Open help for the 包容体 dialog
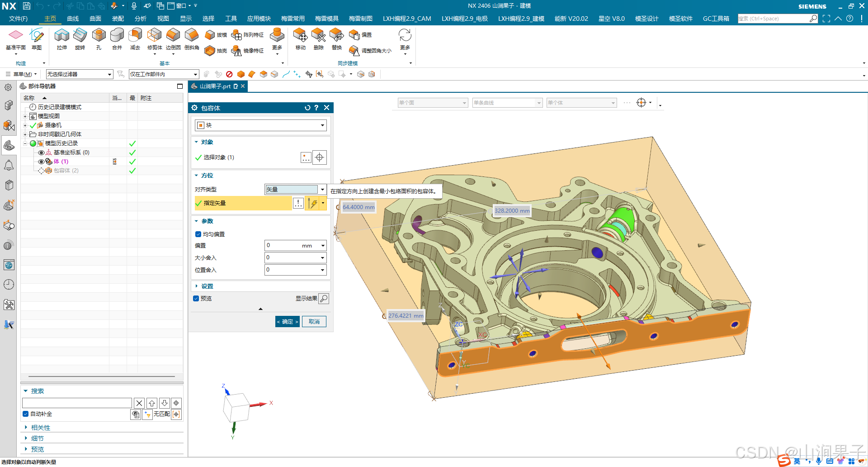Image resolution: width=868 pixels, height=467 pixels. pyautogui.click(x=316, y=108)
